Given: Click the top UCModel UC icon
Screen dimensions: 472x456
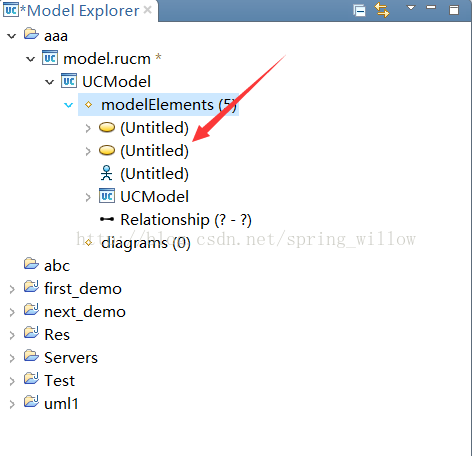Looking at the screenshot, I should tap(69, 81).
